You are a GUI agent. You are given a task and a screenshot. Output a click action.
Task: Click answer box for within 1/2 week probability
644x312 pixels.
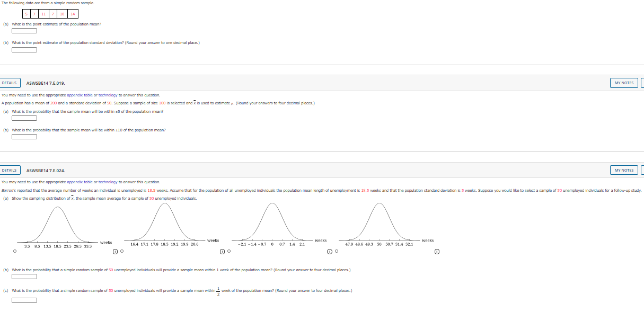(24, 300)
